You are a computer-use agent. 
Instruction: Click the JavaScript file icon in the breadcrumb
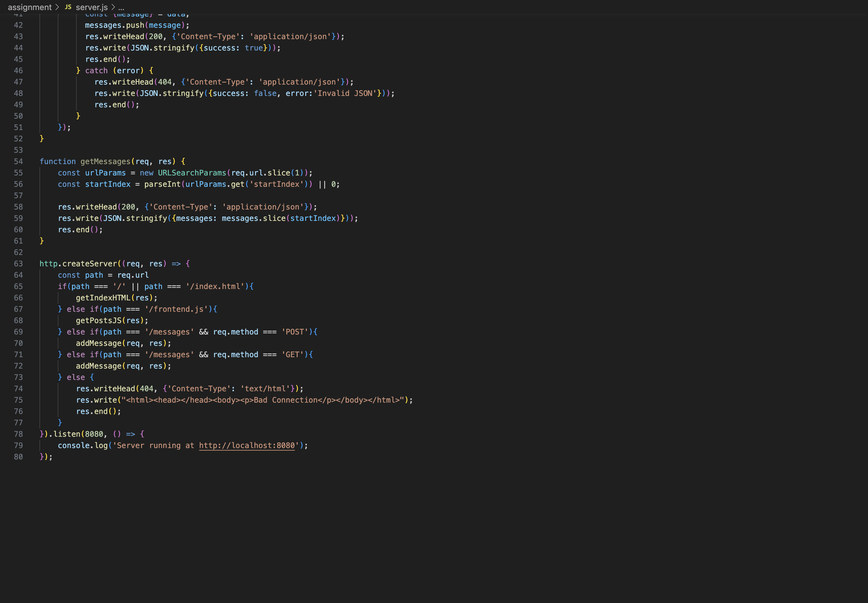[68, 7]
